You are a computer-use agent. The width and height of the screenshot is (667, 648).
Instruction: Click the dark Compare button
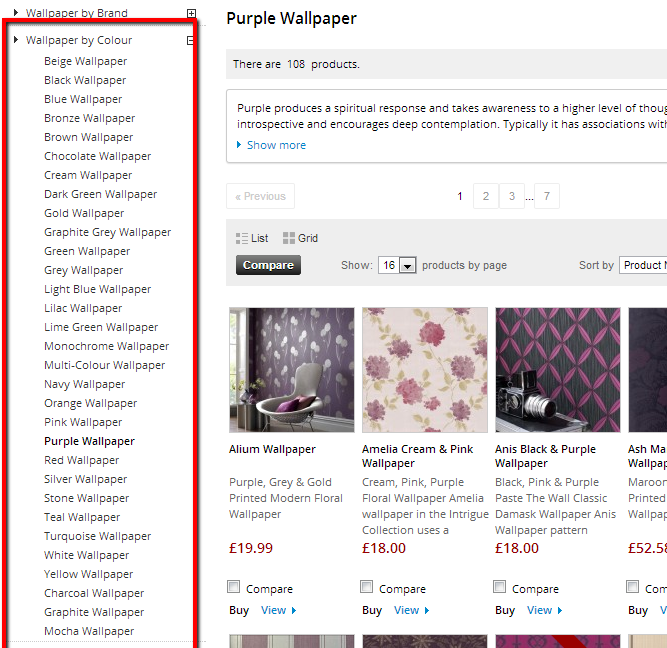point(268,265)
